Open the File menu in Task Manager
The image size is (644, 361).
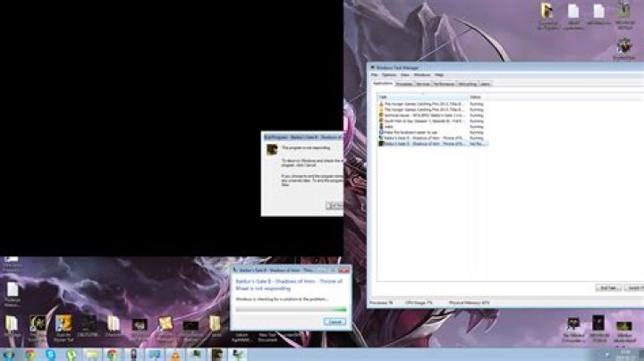pyautogui.click(x=374, y=75)
